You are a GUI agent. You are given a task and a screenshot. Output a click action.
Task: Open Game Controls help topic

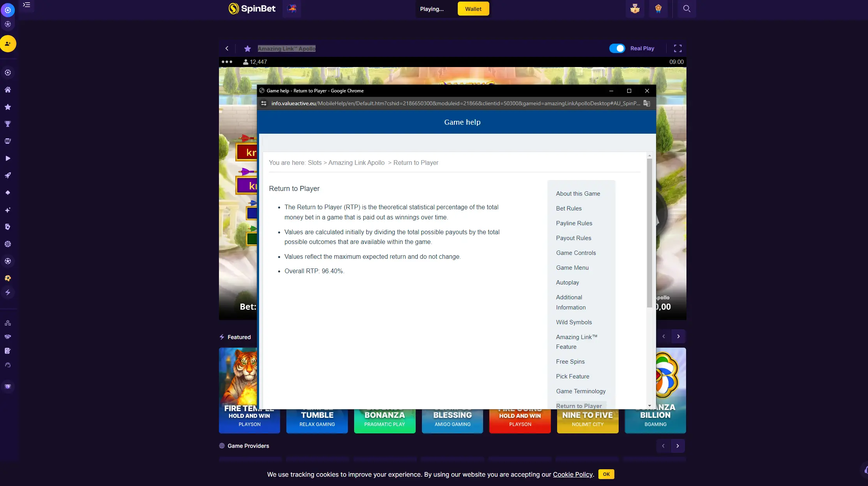[x=576, y=253]
